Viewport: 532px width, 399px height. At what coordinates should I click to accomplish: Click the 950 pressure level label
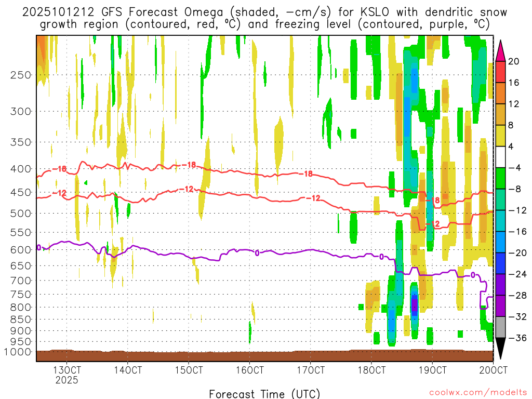pyautogui.click(x=21, y=342)
